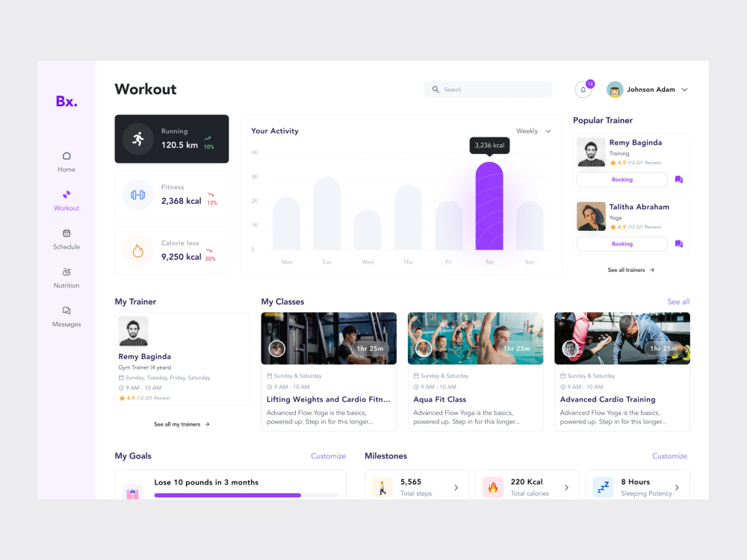Open Lifting Weights and Cardio class image

pos(329,338)
